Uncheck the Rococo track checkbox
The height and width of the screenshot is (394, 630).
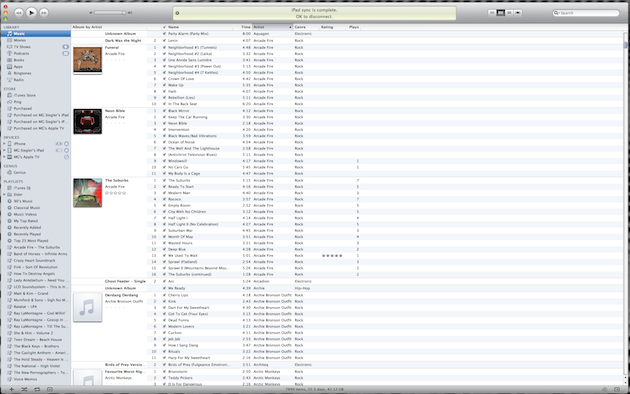coord(164,199)
